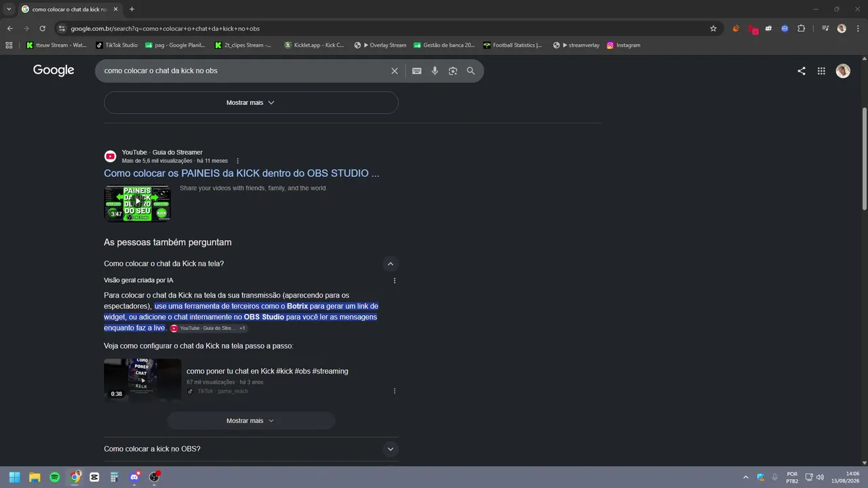This screenshot has width=868, height=488.
Task: Open the '2t_clipes Stream' bookmark
Action: click(x=243, y=45)
